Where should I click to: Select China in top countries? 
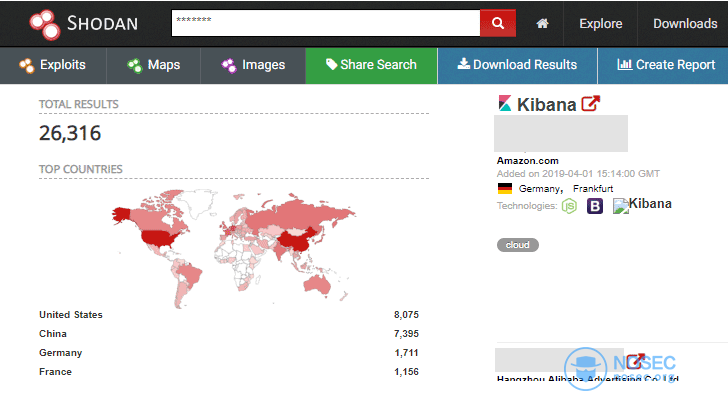52,334
